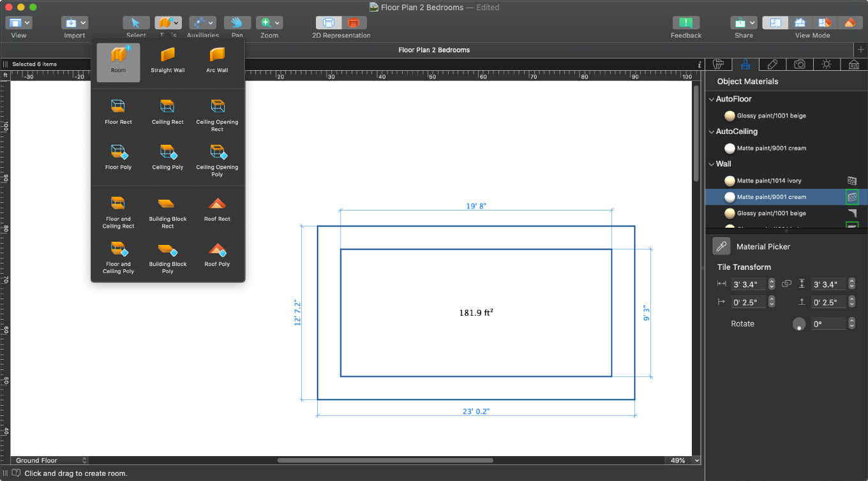
Task: Select the Straight Wall tool
Action: coord(167,61)
